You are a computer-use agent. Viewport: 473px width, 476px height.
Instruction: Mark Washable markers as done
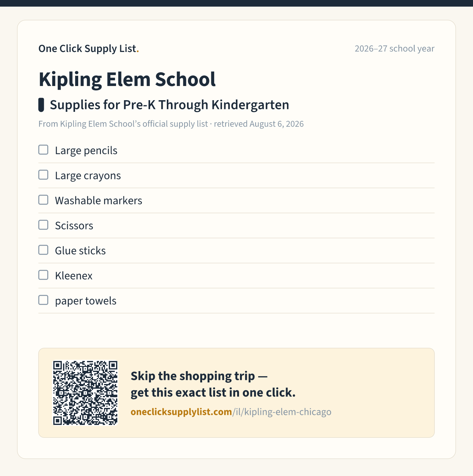tap(43, 200)
